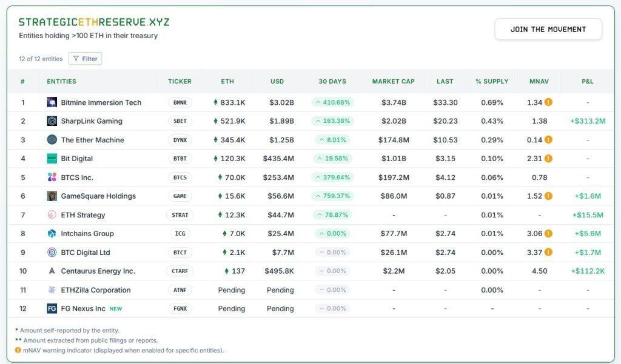Click the GameSquare Holdings logo icon
Screen dimensions: 621x364
coord(52,196)
